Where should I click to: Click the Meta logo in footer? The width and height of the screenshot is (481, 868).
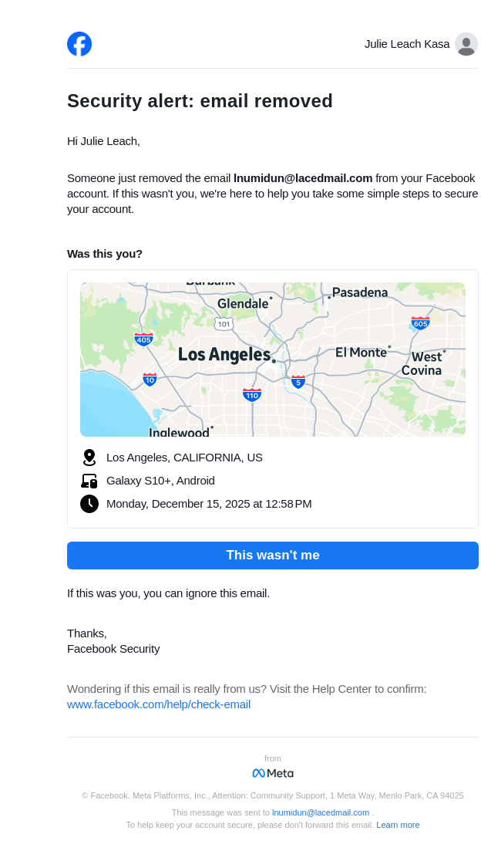(x=273, y=773)
